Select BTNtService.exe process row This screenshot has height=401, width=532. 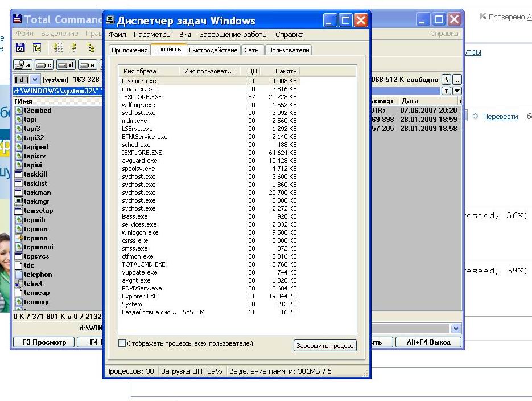(x=210, y=137)
